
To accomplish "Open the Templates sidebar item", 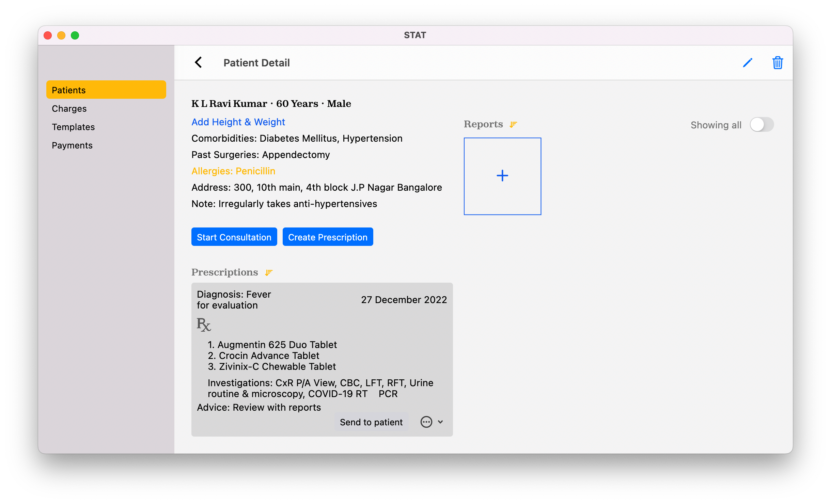I will pyautogui.click(x=73, y=127).
